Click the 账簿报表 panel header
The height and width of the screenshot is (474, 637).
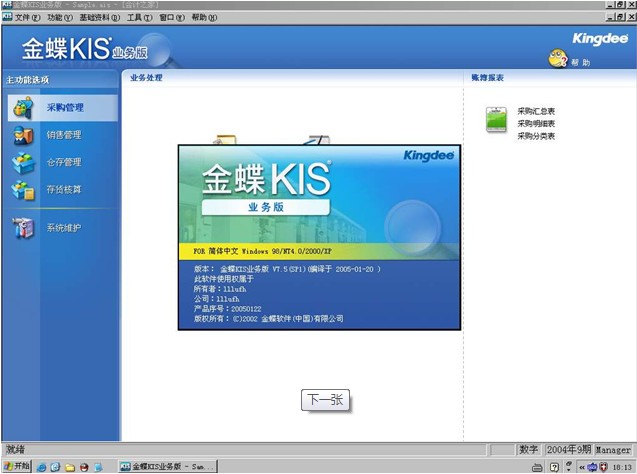488,78
